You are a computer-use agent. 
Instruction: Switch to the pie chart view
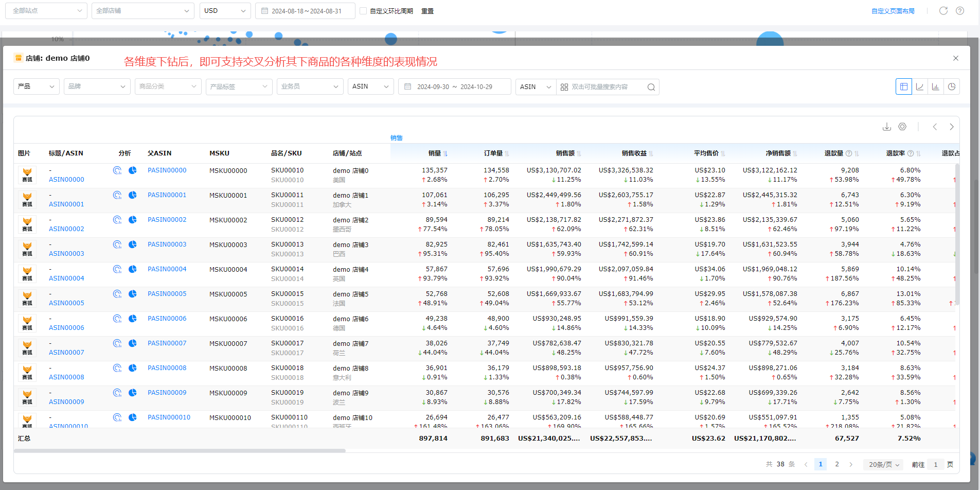(952, 86)
